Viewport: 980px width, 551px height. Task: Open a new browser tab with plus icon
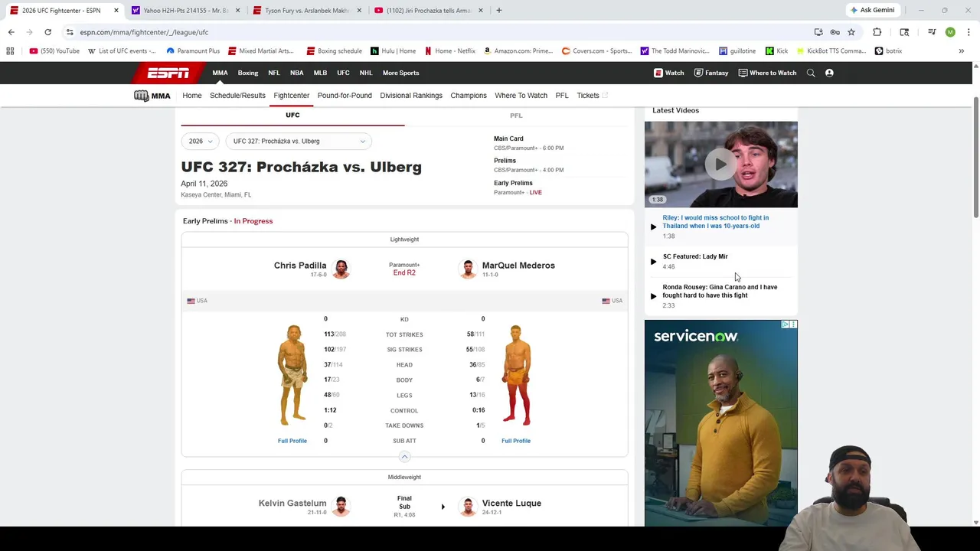click(498, 10)
